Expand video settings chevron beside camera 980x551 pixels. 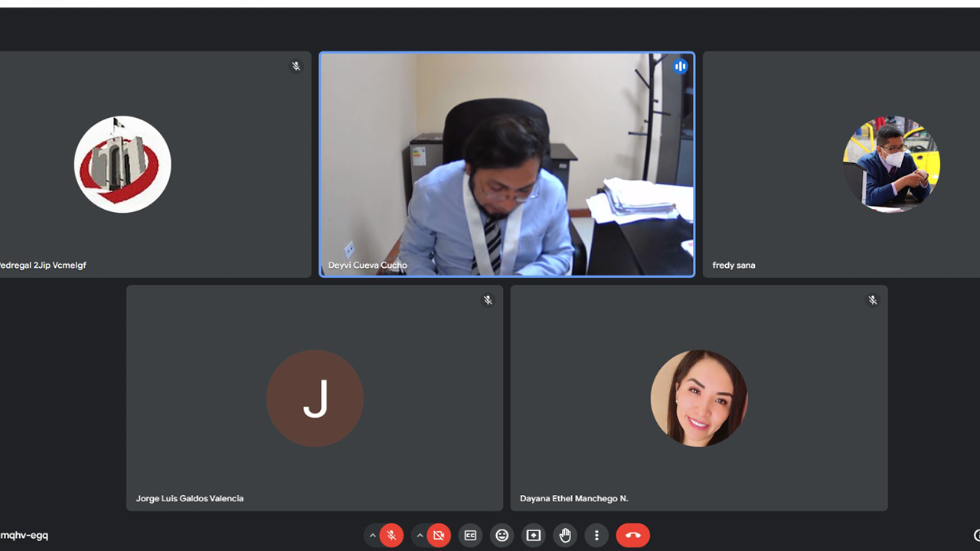420,536
